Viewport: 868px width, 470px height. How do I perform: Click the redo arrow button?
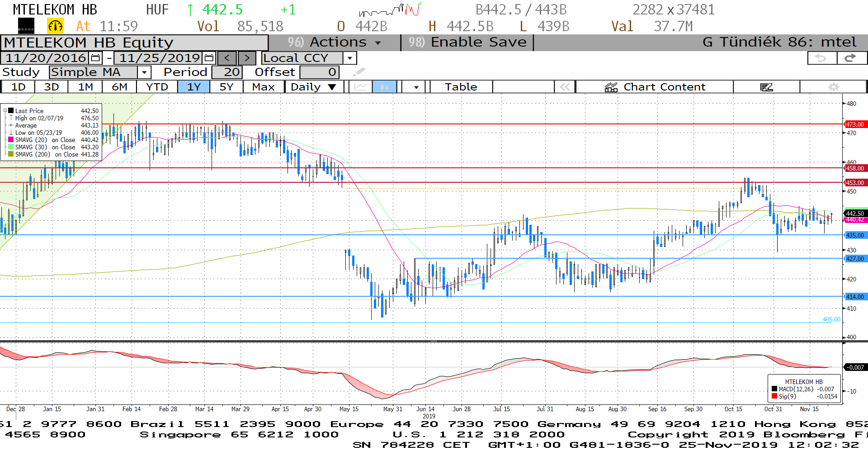point(852,58)
